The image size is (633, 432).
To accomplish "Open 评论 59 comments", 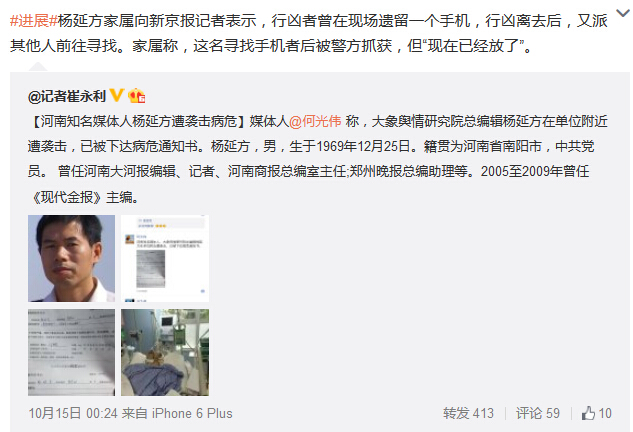I will [x=538, y=413].
